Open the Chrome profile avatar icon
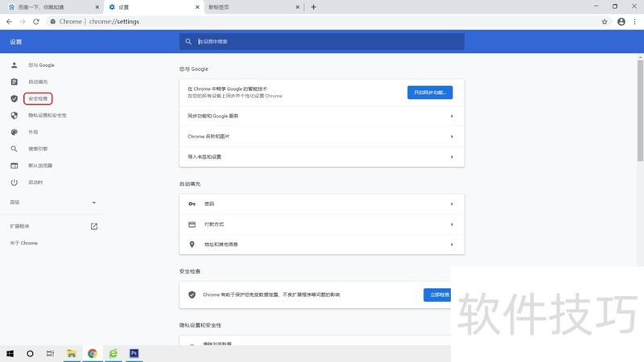 pos(621,22)
